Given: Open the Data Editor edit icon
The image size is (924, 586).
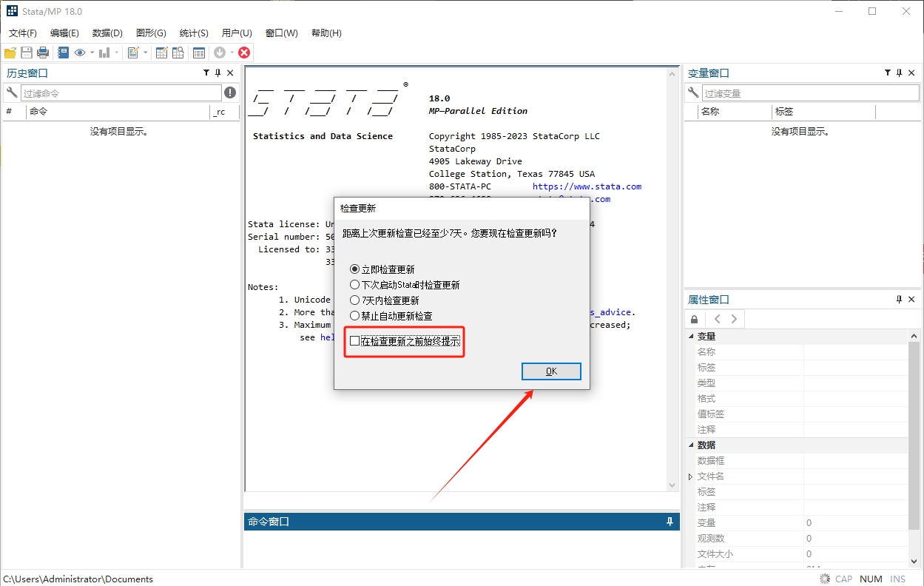Looking at the screenshot, I should click(x=161, y=53).
